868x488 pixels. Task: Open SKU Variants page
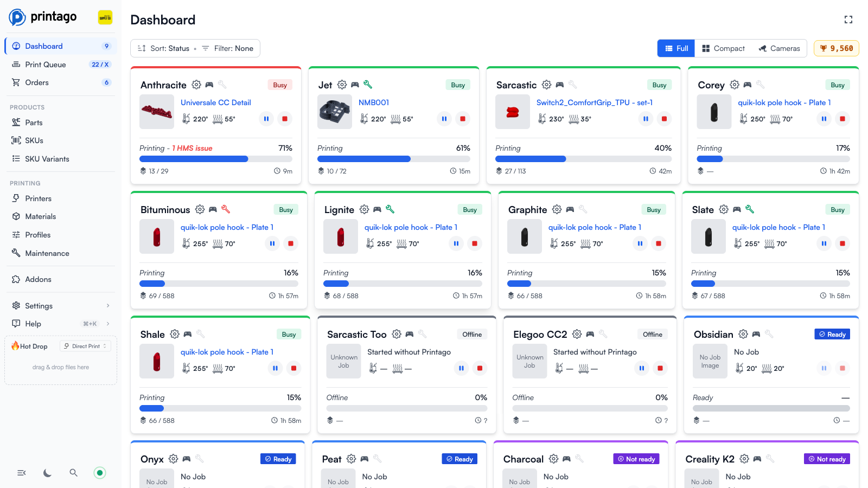(61, 159)
